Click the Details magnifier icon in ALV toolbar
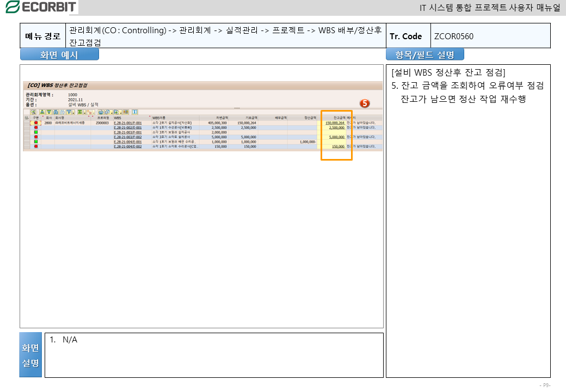 [34, 112]
